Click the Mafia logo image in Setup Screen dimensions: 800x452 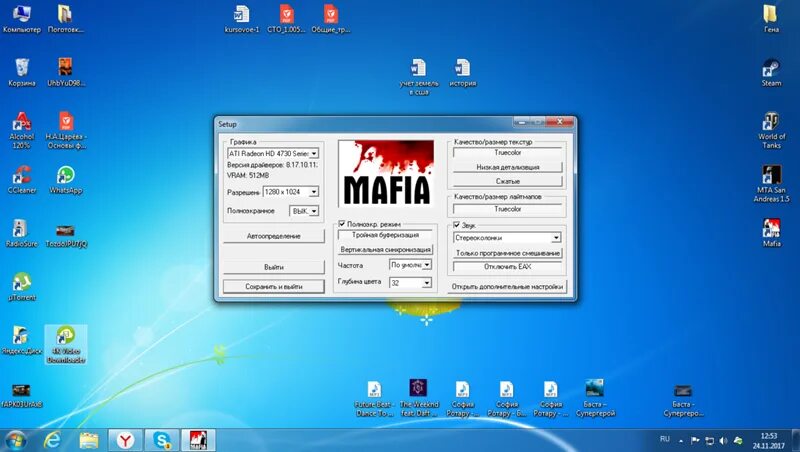coord(386,173)
